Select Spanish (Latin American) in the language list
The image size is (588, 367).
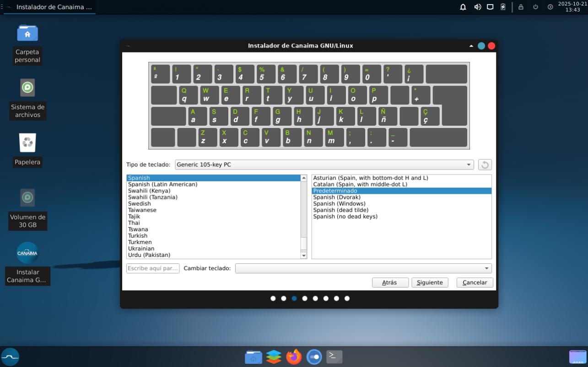[162, 185]
